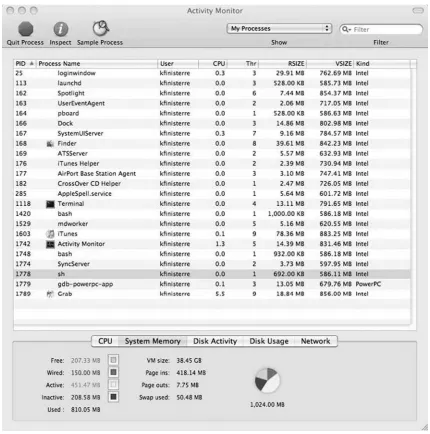
Task: Open the My Processes show dropdown
Action: (280, 29)
